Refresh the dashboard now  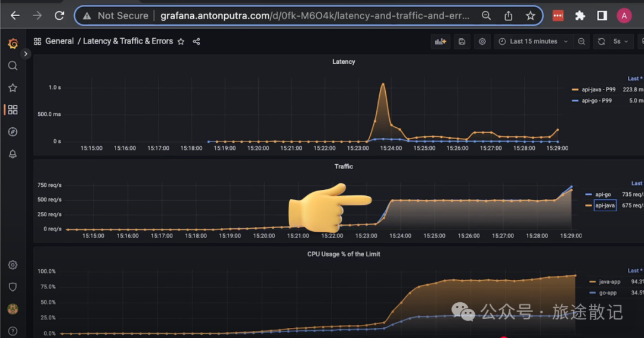click(601, 42)
